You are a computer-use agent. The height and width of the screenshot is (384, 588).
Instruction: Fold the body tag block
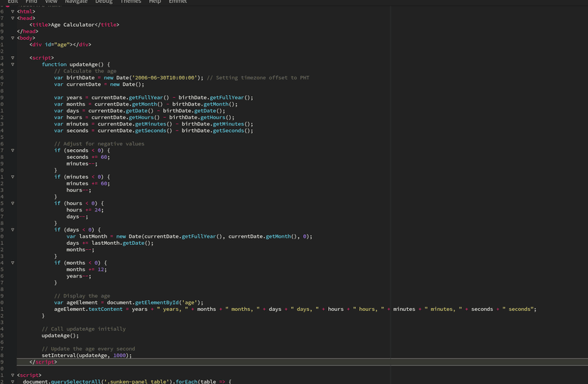[13, 38]
